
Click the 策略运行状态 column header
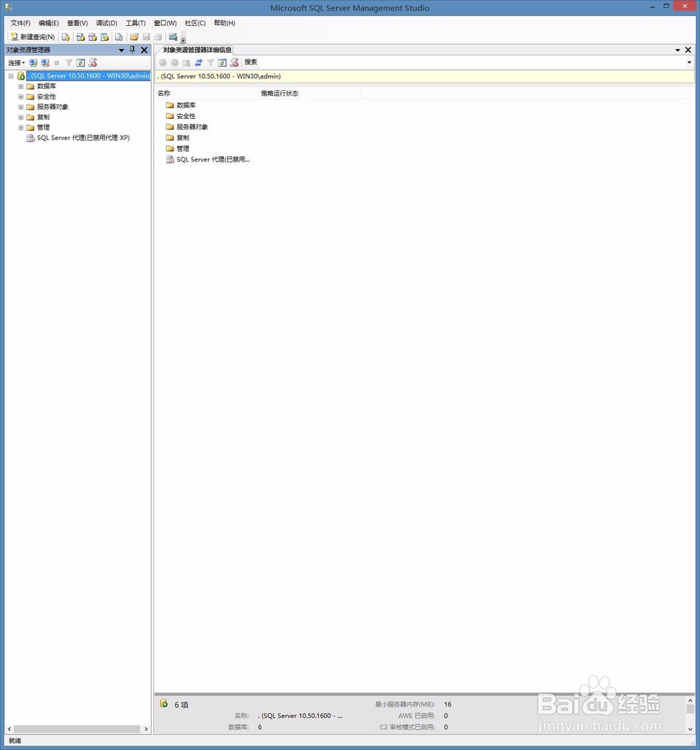309,93
